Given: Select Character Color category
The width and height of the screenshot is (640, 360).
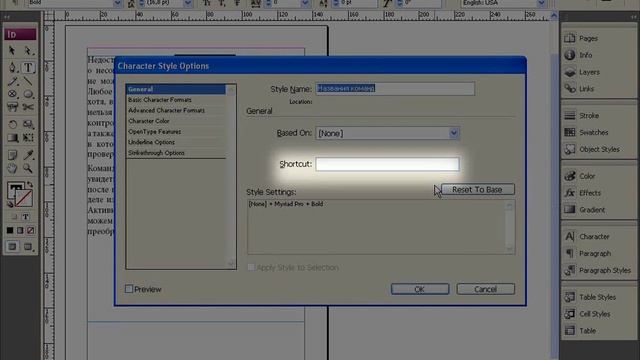Looking at the screenshot, I should point(176,121).
